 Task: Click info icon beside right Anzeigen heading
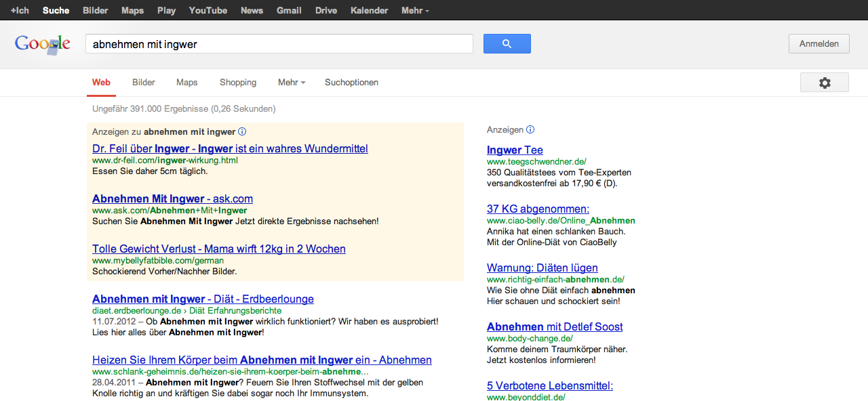coord(530,129)
